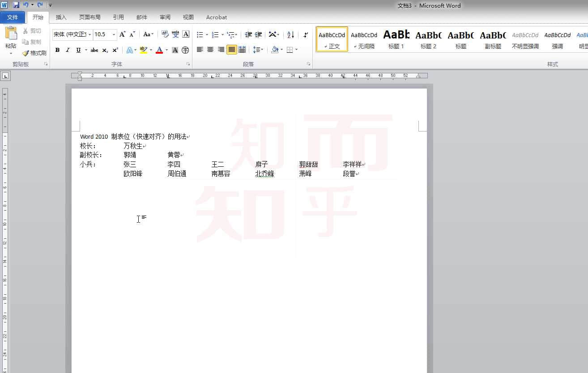Click the Decrease Indent icon
The width and height of the screenshot is (588, 373).
(248, 34)
